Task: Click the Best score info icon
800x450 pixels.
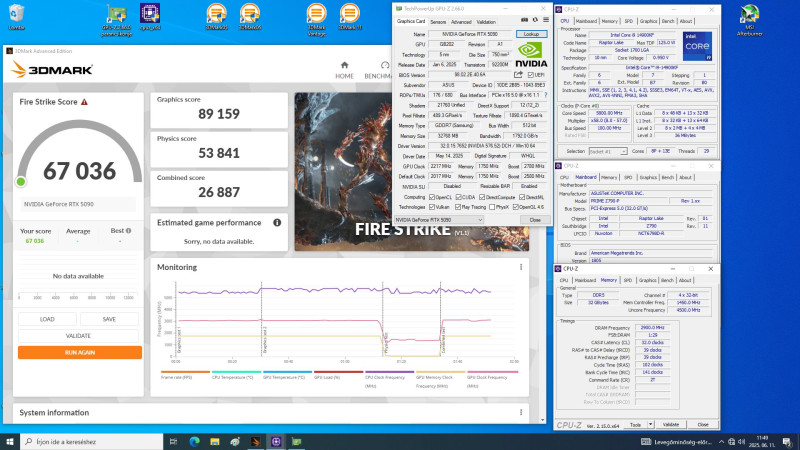Action: pos(129,231)
